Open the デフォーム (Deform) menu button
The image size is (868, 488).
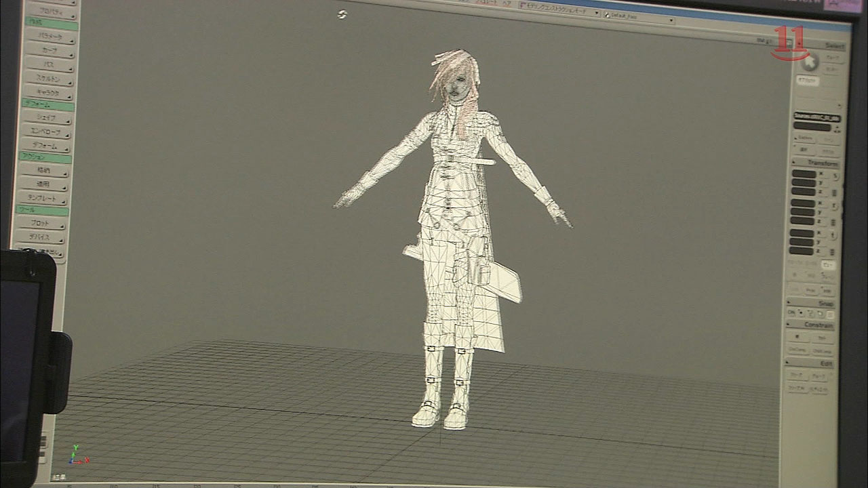tap(45, 146)
